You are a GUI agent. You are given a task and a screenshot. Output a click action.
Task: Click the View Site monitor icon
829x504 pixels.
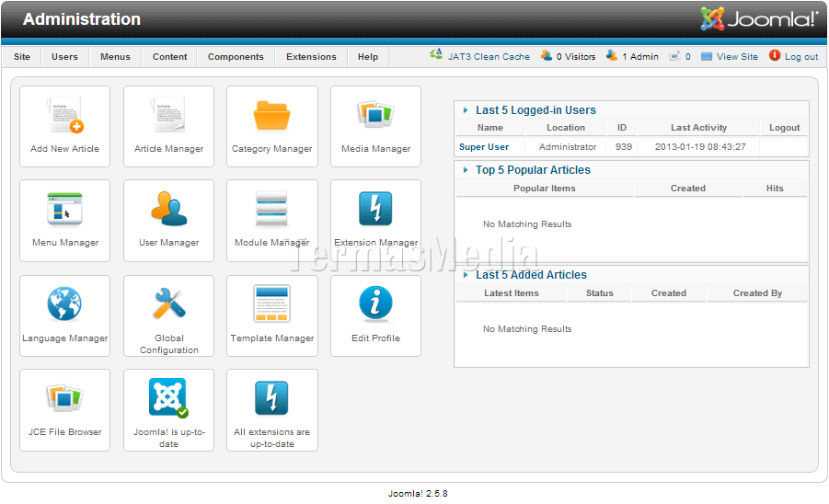pyautogui.click(x=707, y=56)
